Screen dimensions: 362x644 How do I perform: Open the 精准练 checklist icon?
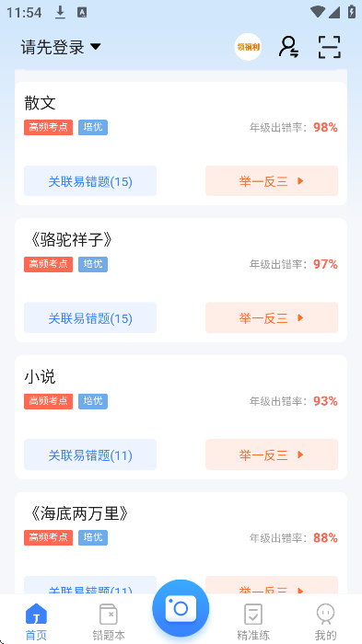coord(253,615)
